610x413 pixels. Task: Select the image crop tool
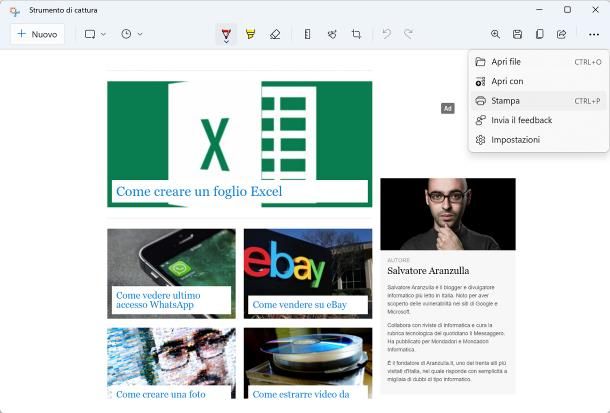356,34
